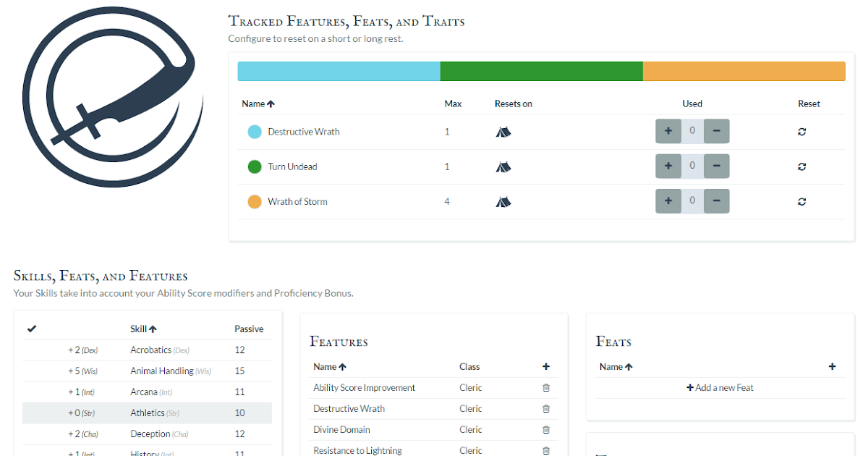Click plus icon in Feats header

pos(832,367)
